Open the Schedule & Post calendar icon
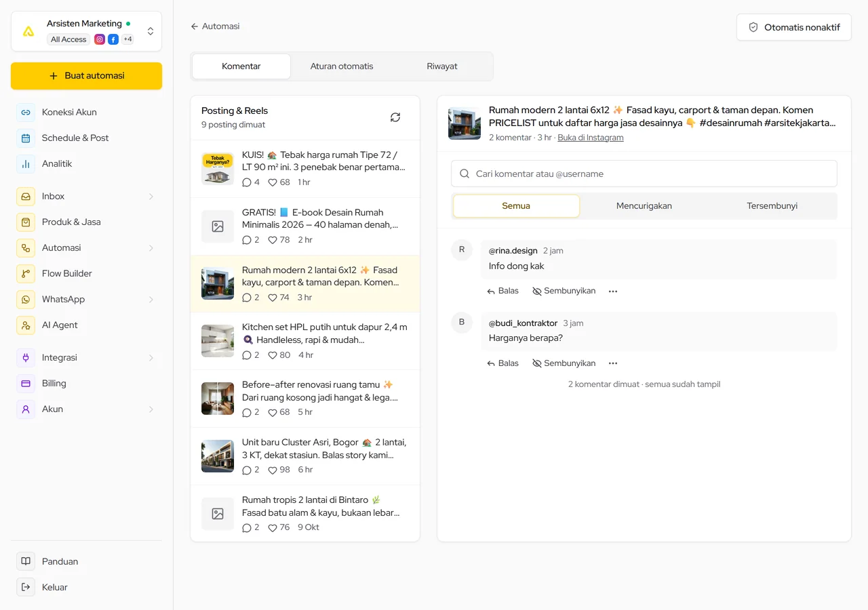The width and height of the screenshot is (868, 610). click(x=26, y=138)
